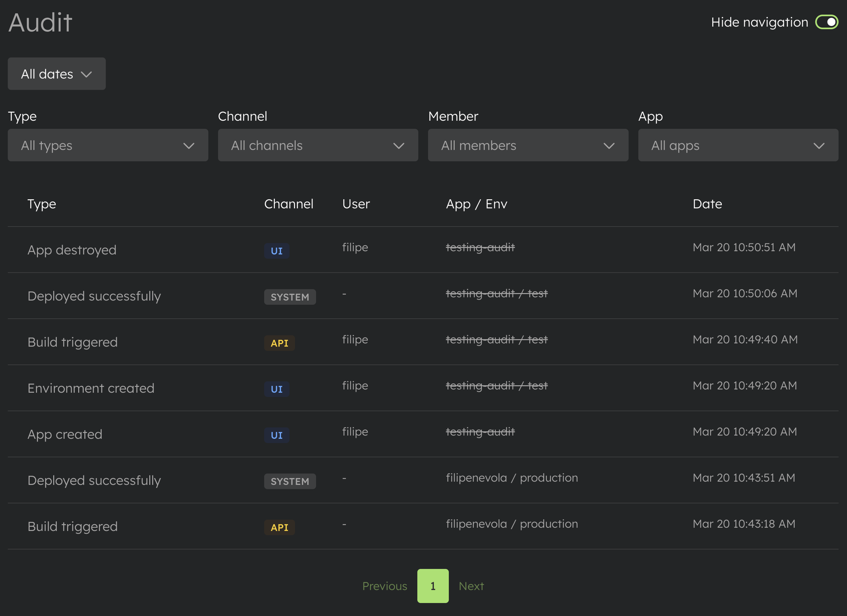Expand the All members dropdown
Viewport: 847px width, 616px height.
[528, 145]
